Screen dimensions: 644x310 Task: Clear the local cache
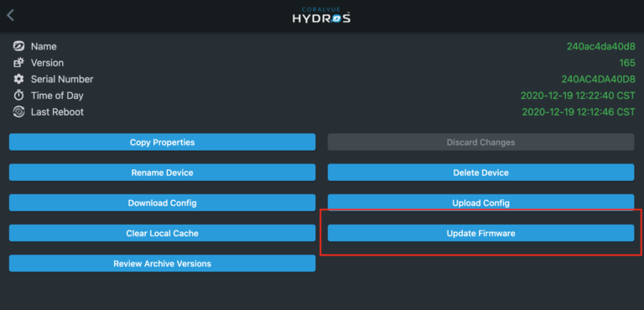pyautogui.click(x=162, y=233)
